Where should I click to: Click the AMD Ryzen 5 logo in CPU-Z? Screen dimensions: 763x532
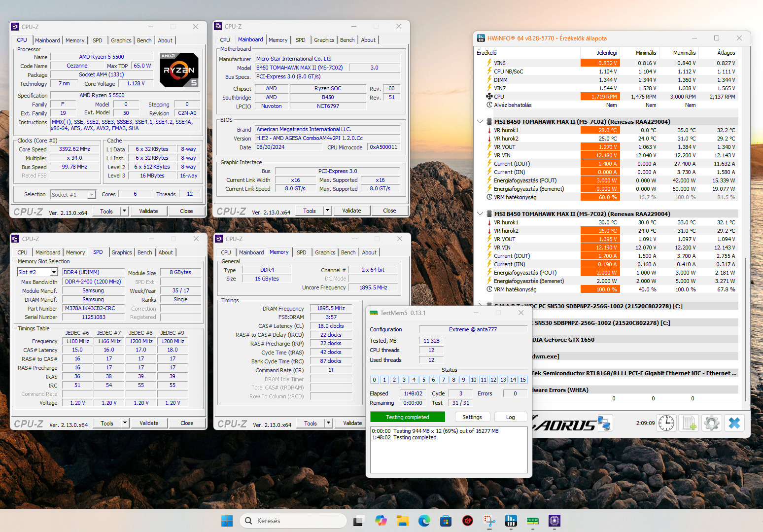coord(179,70)
